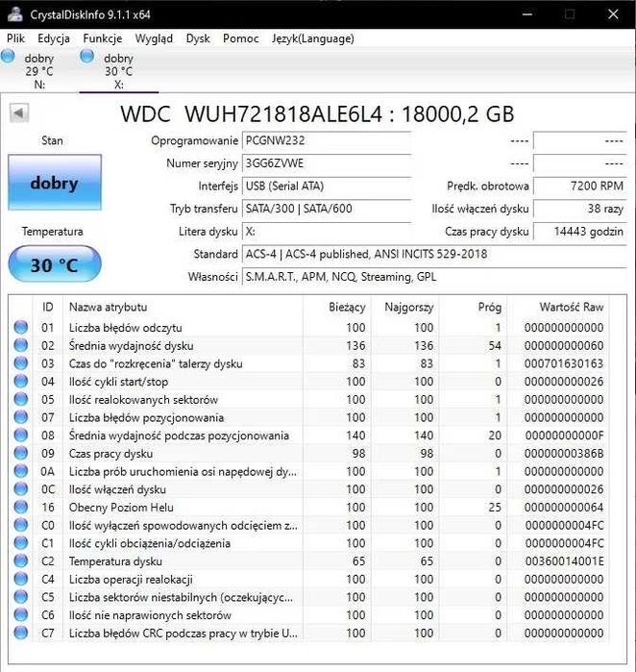Click the status orb for attribute 0C
This screenshot has height=672, width=636.
click(20, 489)
